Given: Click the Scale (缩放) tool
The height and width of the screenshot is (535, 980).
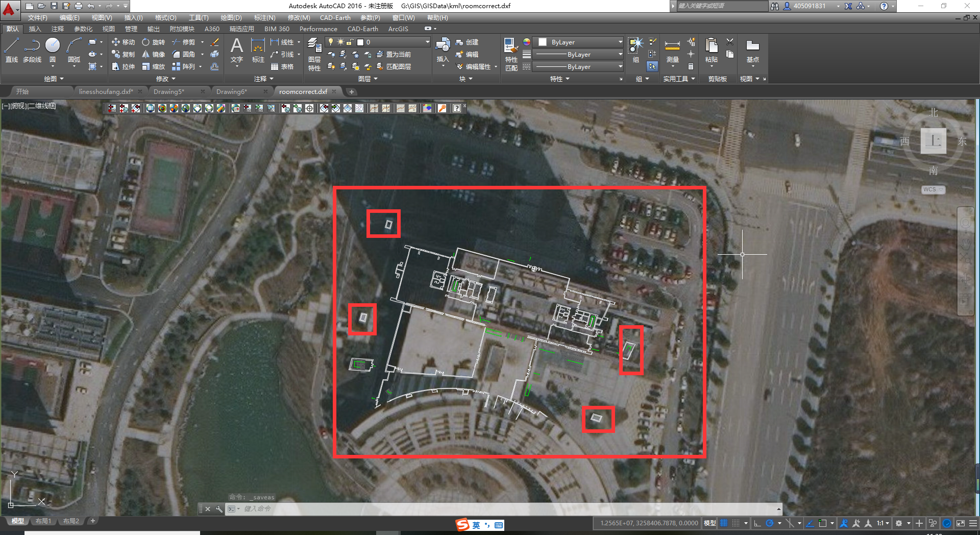Looking at the screenshot, I should click(154, 66).
